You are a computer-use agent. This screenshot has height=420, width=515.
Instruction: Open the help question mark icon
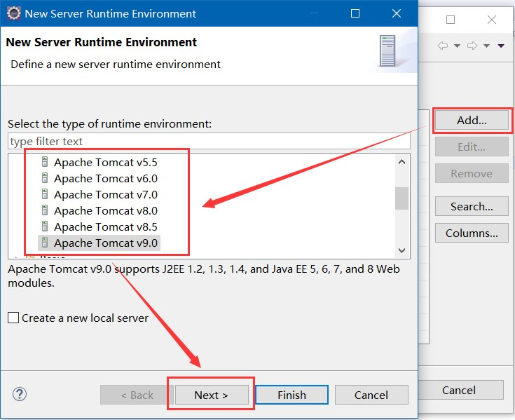point(20,394)
